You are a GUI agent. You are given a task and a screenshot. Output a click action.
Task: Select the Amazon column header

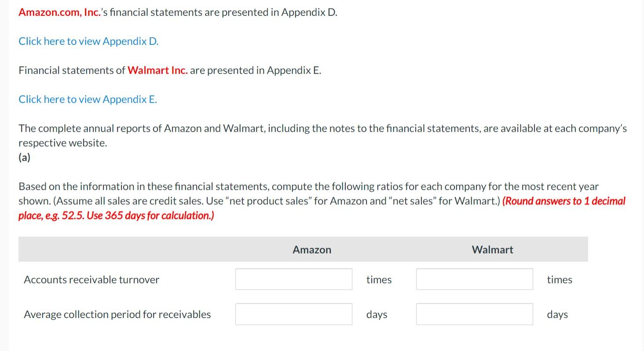click(311, 249)
